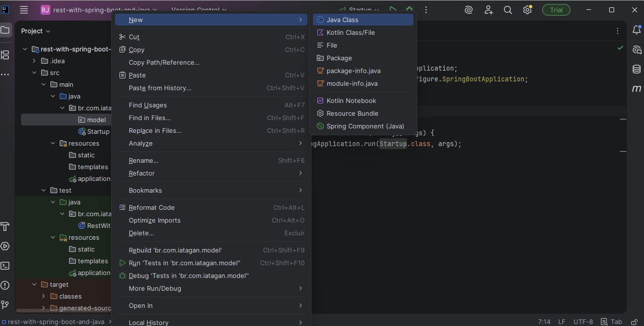Click UTF-8 encoding in the status bar
Screen dimensions: 644x326
[x=583, y=322]
